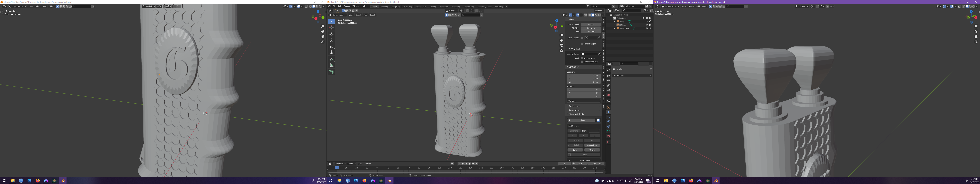Image resolution: width=980 pixels, height=184 pixels.
Task: Select the Rotate tool
Action: (x=331, y=40)
